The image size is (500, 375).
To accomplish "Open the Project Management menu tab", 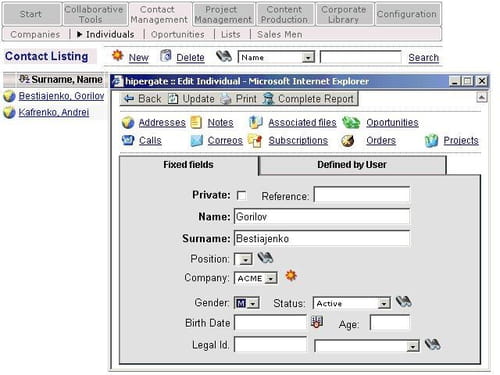I will pos(223,14).
